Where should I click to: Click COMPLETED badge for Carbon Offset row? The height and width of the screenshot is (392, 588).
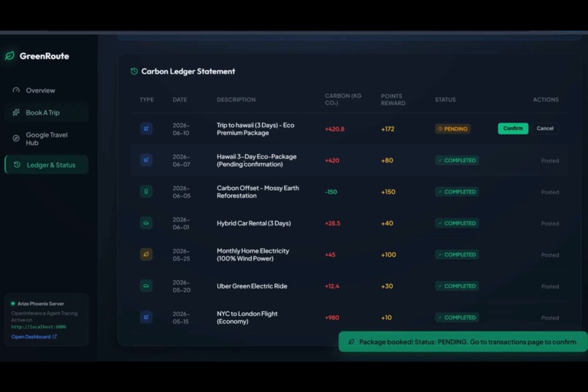pos(457,192)
